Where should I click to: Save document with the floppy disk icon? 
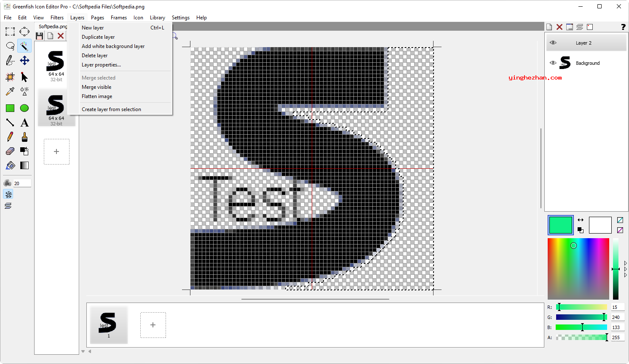[40, 36]
